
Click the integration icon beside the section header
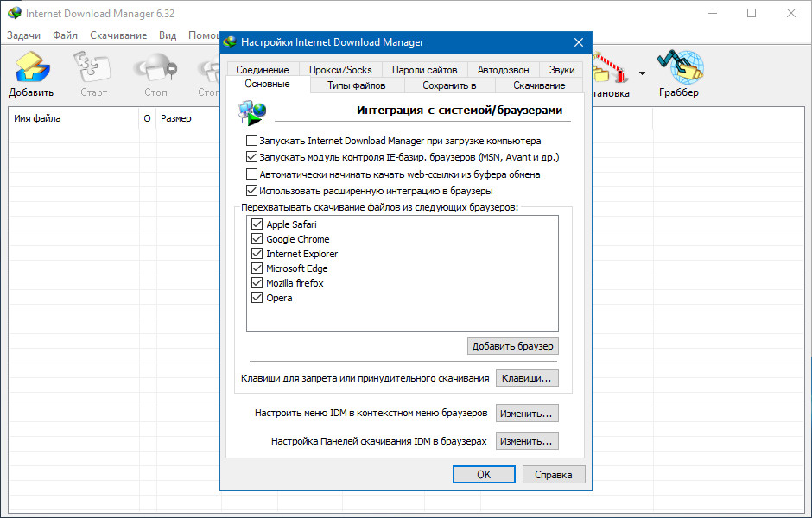(252, 113)
